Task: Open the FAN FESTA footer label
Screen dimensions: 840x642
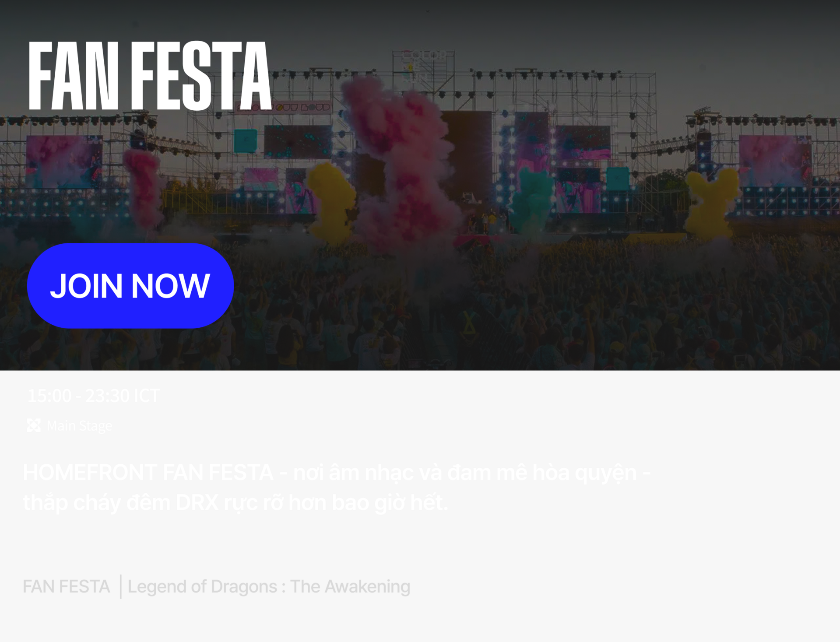Action: (x=66, y=586)
